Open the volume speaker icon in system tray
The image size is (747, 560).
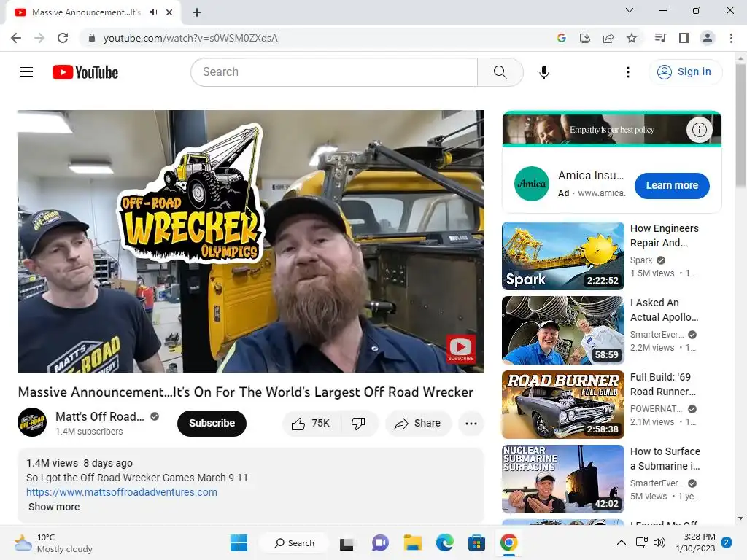click(659, 542)
